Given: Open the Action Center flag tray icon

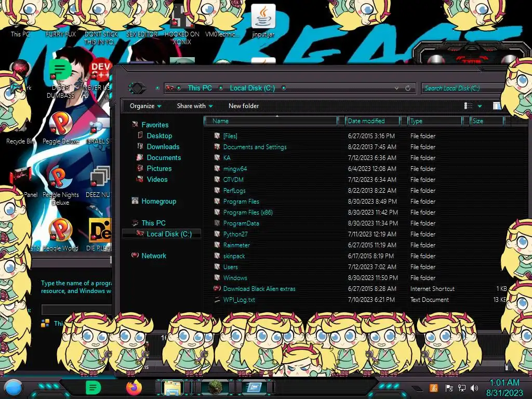Looking at the screenshot, I should [x=449, y=388].
